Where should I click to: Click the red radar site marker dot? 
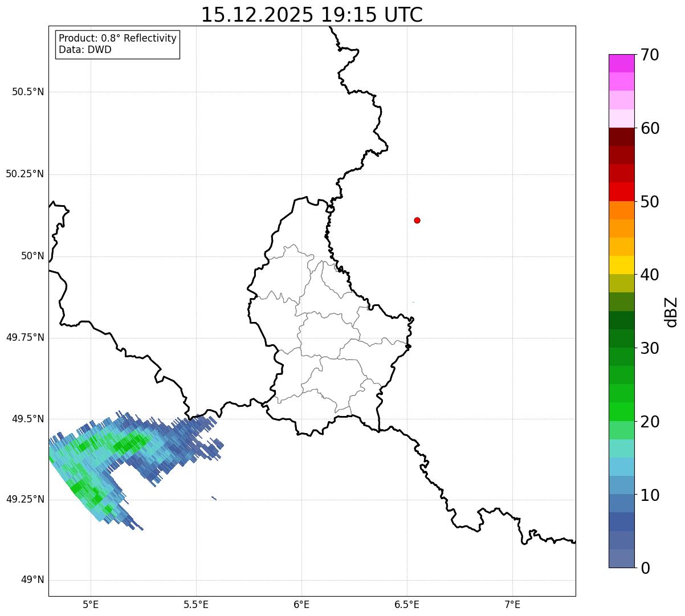(x=417, y=220)
